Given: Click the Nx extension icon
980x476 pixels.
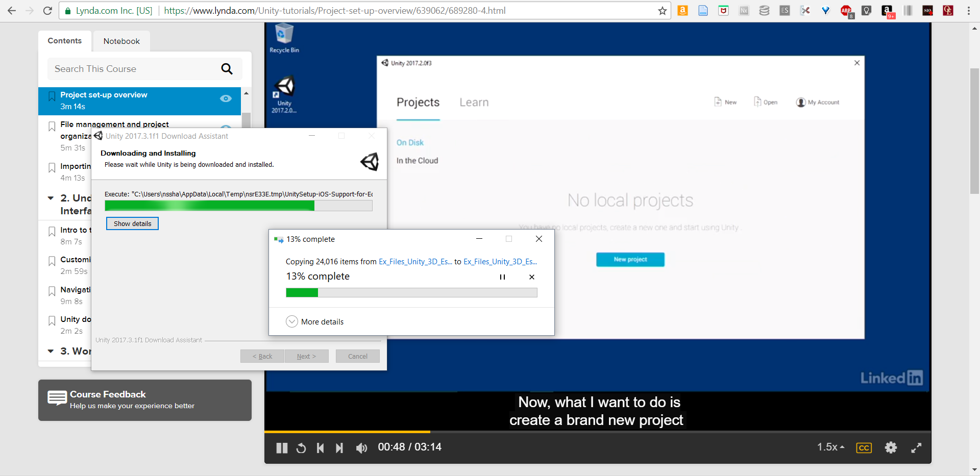Looking at the screenshot, I should pos(744,10).
